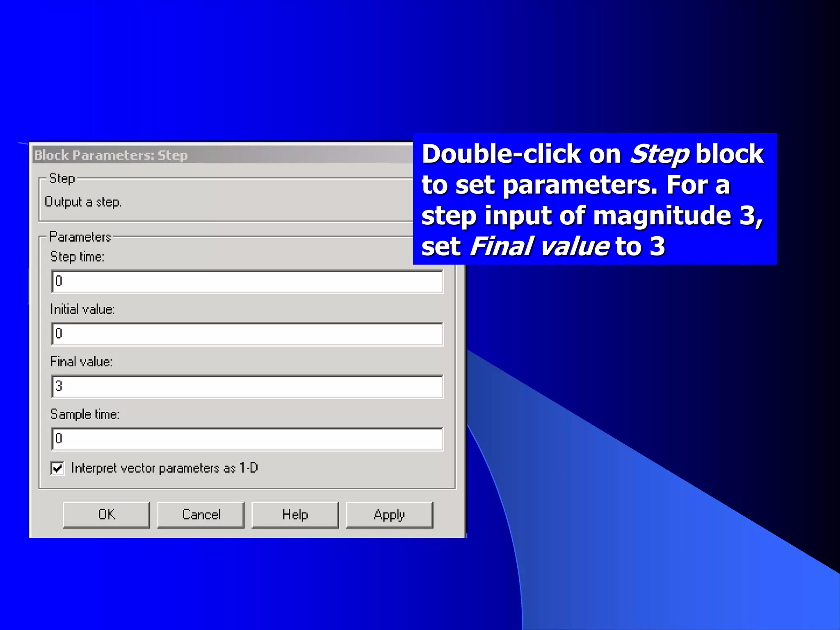Click the 'Step time:' label
This screenshot has height=630, width=840.
tap(77, 257)
